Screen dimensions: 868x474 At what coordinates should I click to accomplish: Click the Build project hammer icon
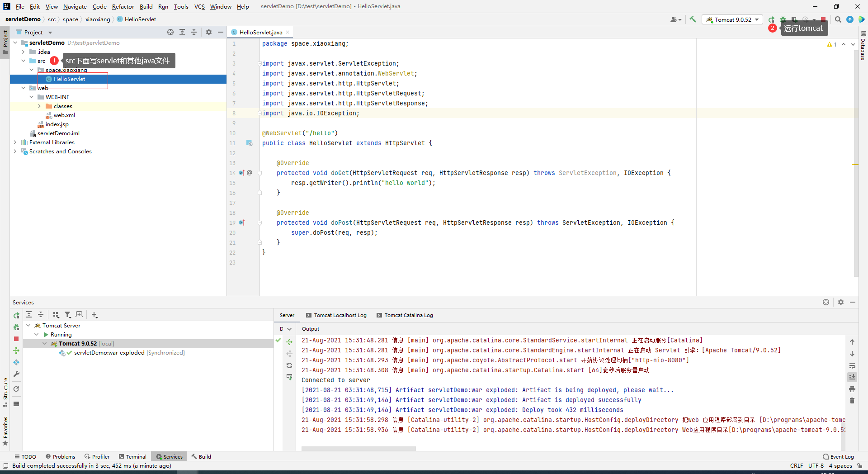tap(693, 19)
